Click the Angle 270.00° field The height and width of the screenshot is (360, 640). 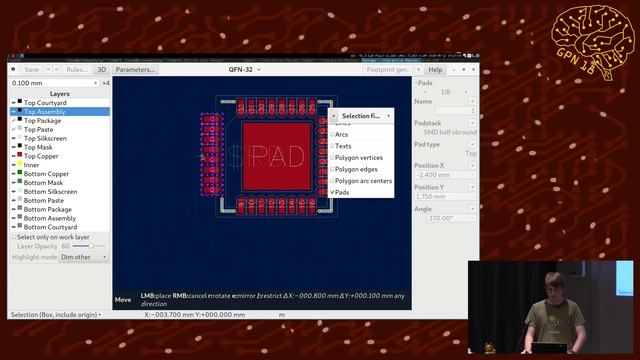(451, 218)
